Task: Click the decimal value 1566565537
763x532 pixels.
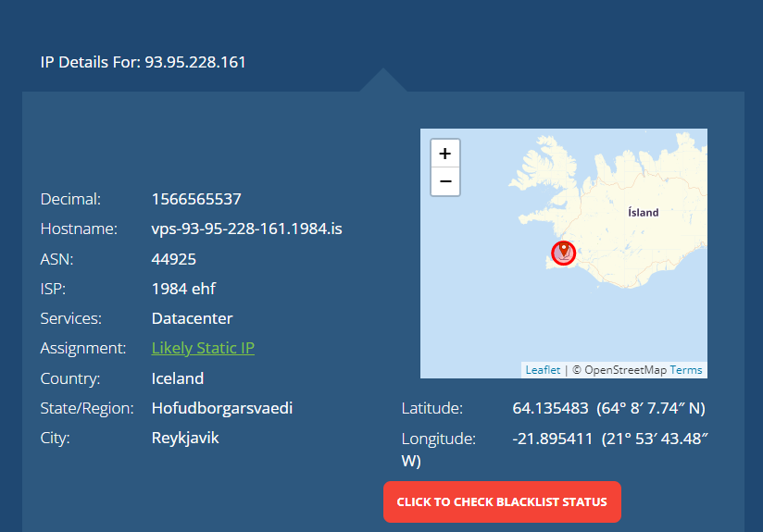Action: coord(196,199)
